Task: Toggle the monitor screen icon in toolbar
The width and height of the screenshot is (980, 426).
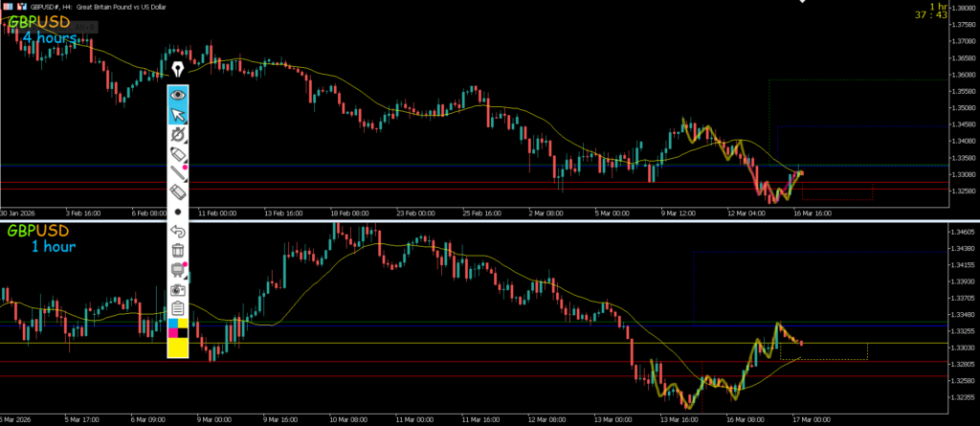Action: pyautogui.click(x=178, y=270)
